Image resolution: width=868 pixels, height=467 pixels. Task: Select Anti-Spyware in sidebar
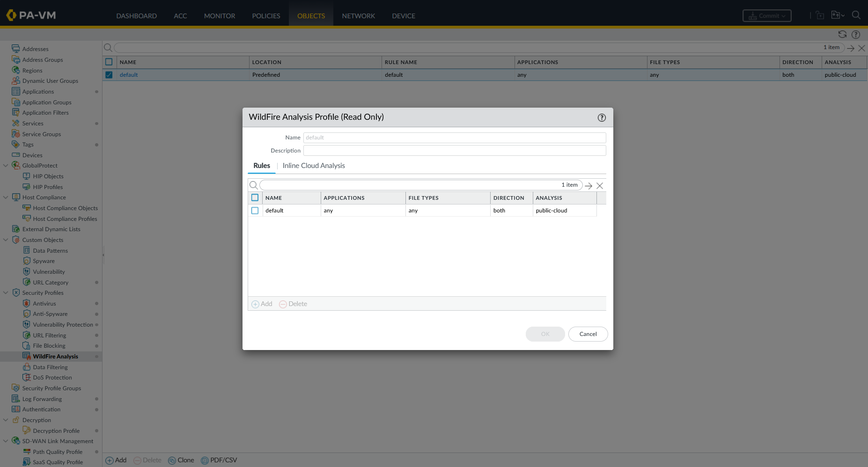(50, 314)
